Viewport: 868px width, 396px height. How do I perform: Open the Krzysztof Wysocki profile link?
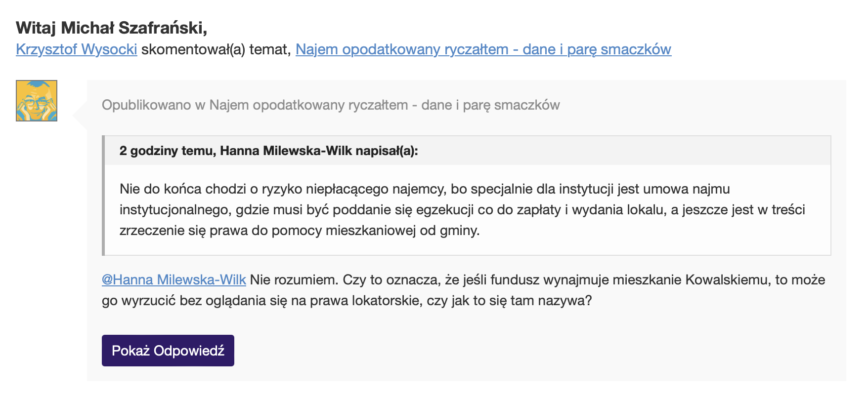click(77, 49)
